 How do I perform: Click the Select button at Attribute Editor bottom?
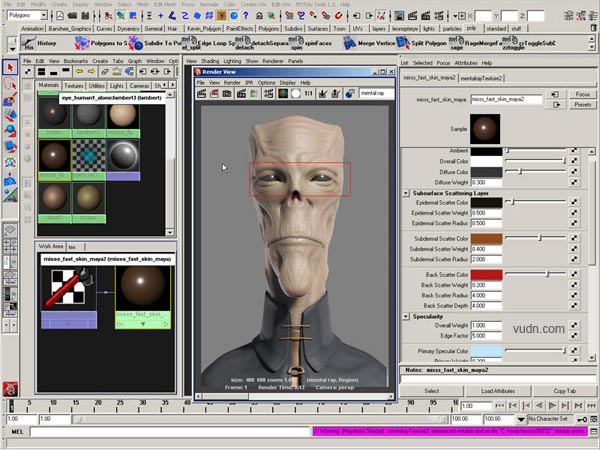[x=432, y=391]
